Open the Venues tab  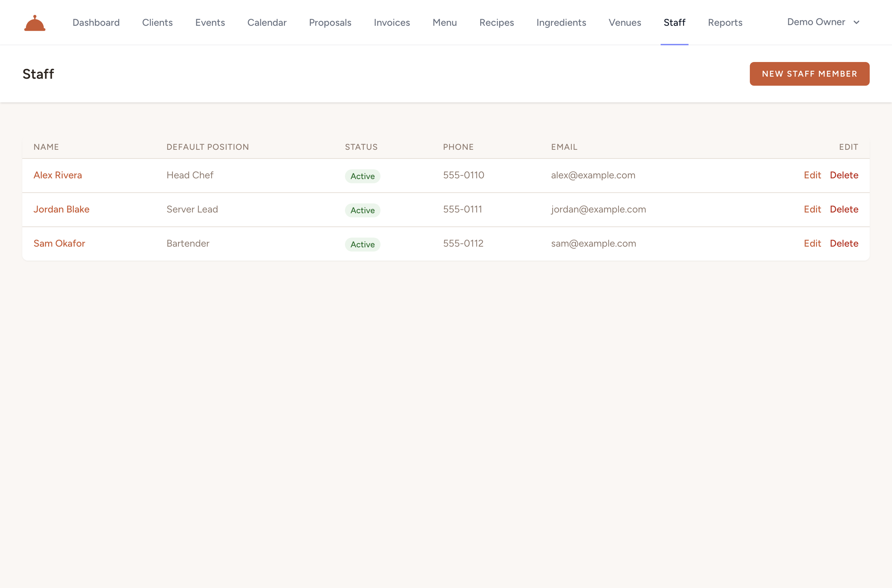pos(624,23)
